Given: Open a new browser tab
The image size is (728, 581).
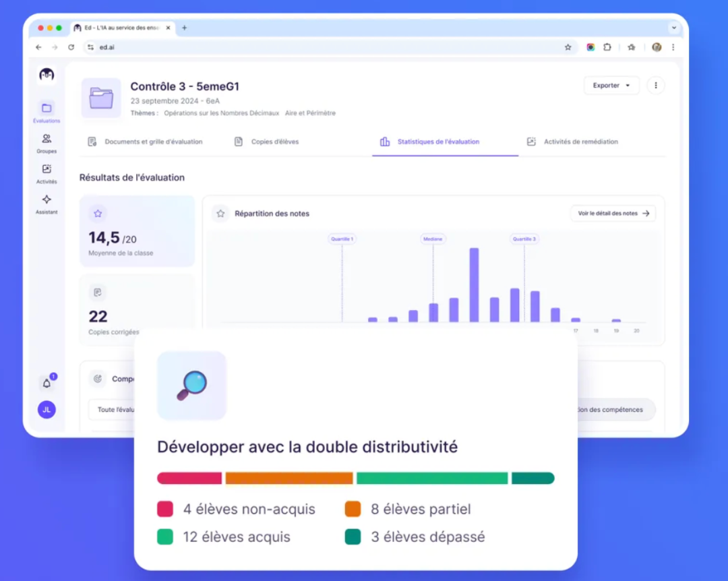Looking at the screenshot, I should tap(184, 28).
